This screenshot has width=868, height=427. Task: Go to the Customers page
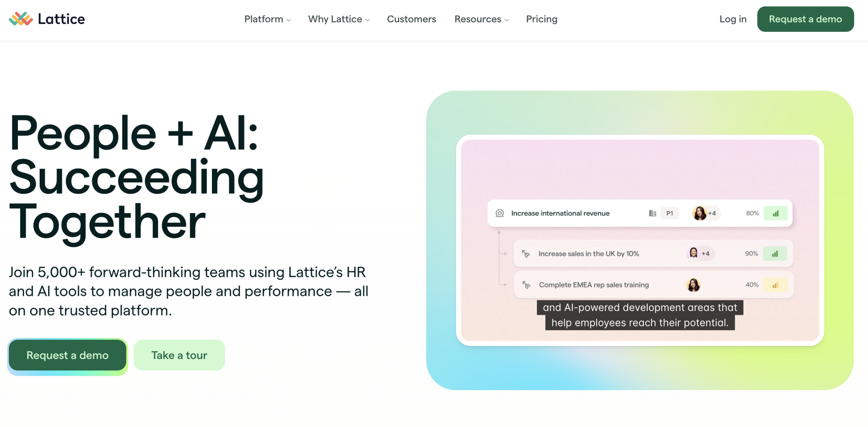click(x=411, y=19)
